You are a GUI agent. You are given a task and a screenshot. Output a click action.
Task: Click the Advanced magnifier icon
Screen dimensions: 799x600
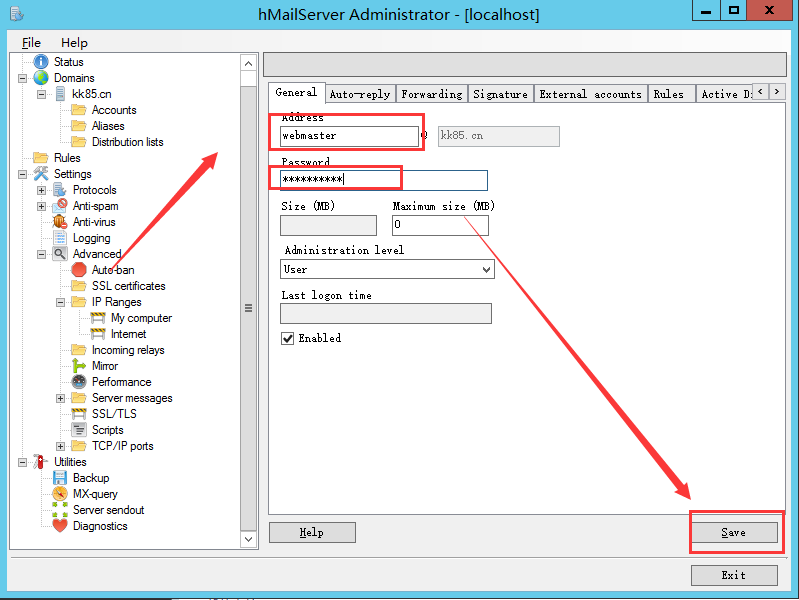(60, 254)
